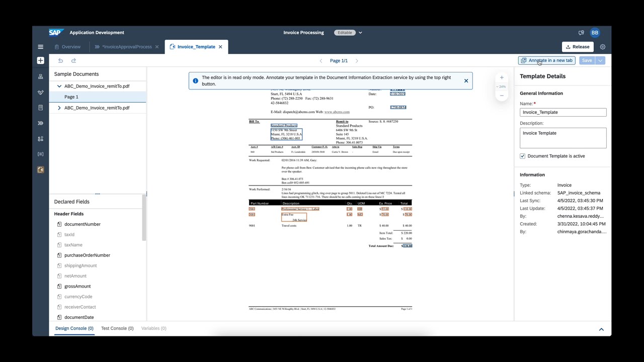Open the feedback chat icon in header

(581, 33)
